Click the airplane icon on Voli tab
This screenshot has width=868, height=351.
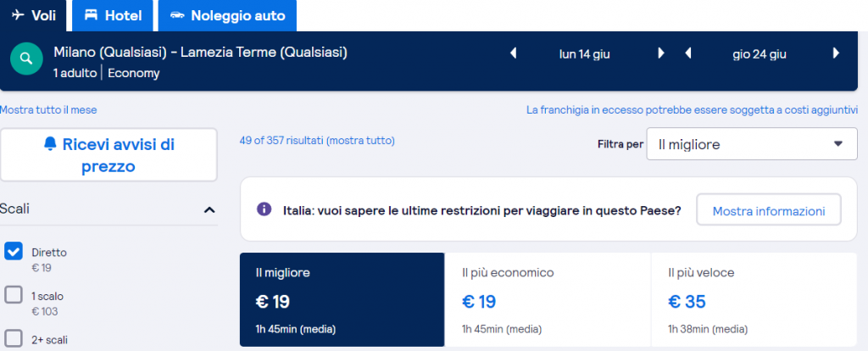[x=18, y=15]
